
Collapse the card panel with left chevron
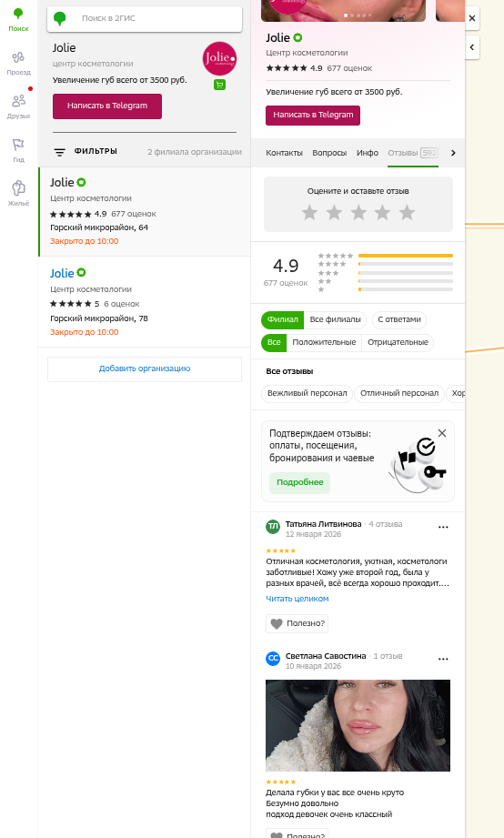tap(472, 47)
